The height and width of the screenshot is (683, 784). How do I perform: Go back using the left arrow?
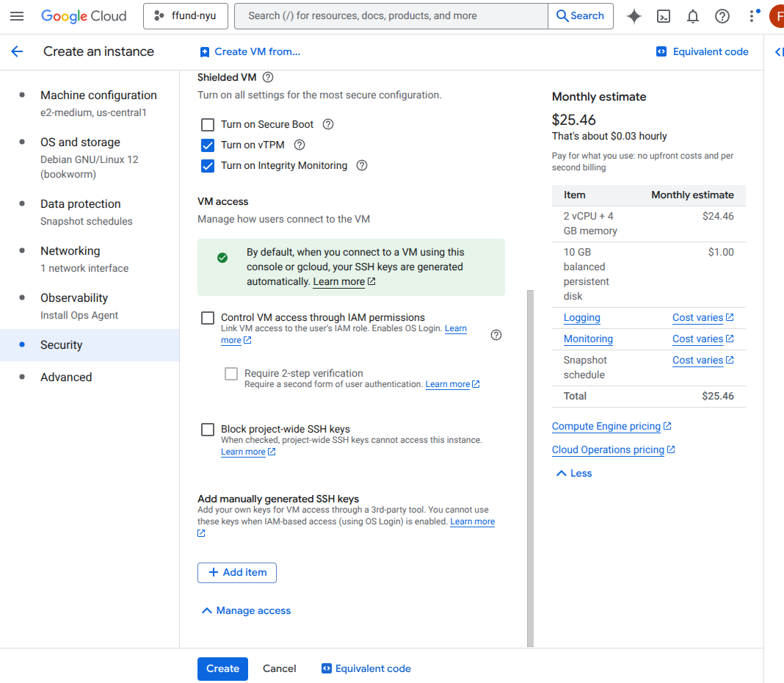pyautogui.click(x=17, y=51)
